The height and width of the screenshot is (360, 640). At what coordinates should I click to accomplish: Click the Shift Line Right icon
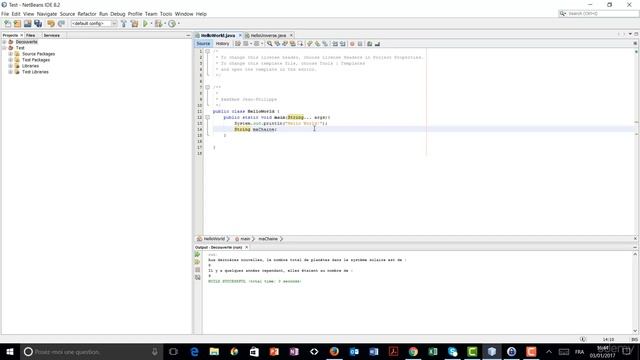(x=342, y=44)
